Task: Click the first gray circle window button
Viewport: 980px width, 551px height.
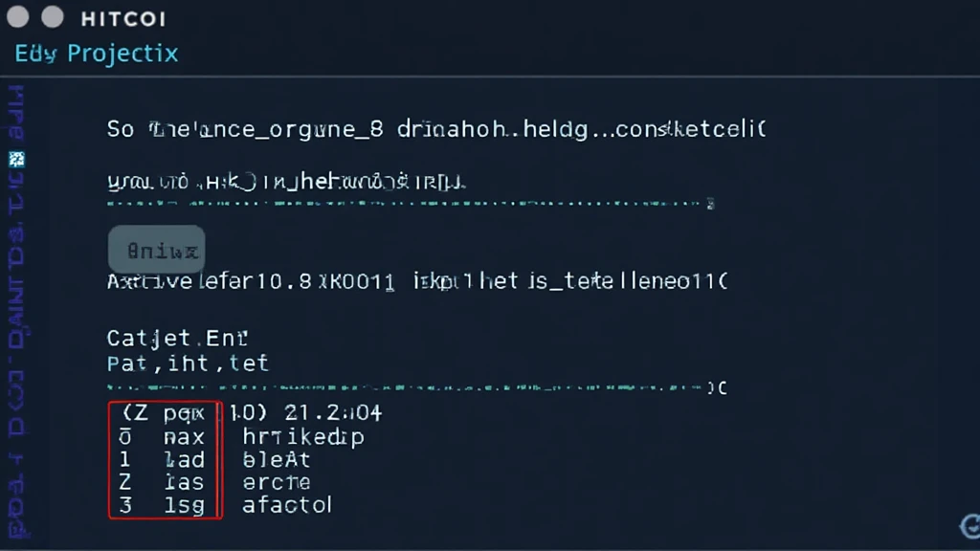Action: click(x=18, y=17)
